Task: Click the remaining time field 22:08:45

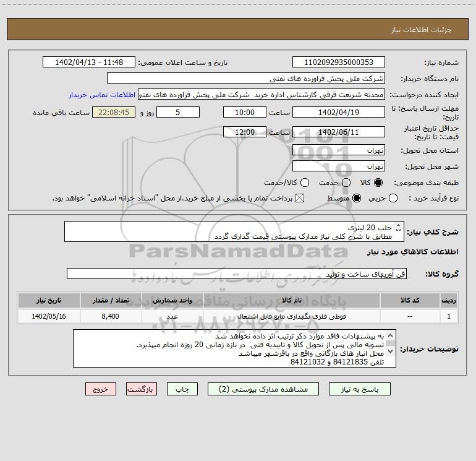Action: tap(114, 112)
